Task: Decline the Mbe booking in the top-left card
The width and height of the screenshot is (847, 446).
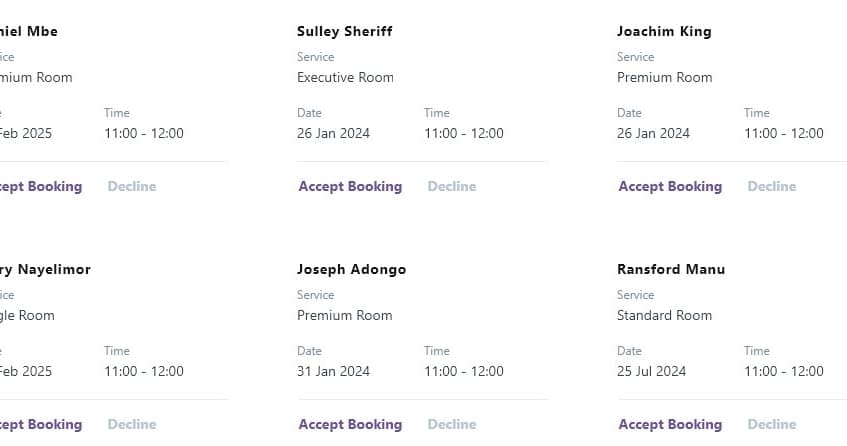Action: (132, 186)
